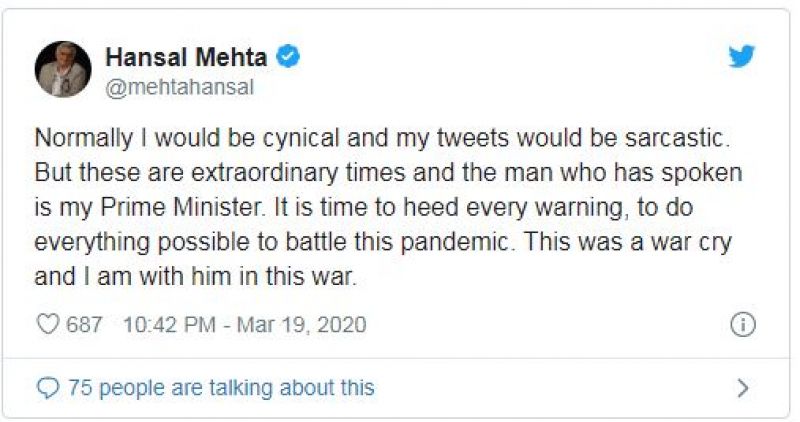Open the @mehtahansal handle link
The image size is (800, 422).
[x=180, y=87]
